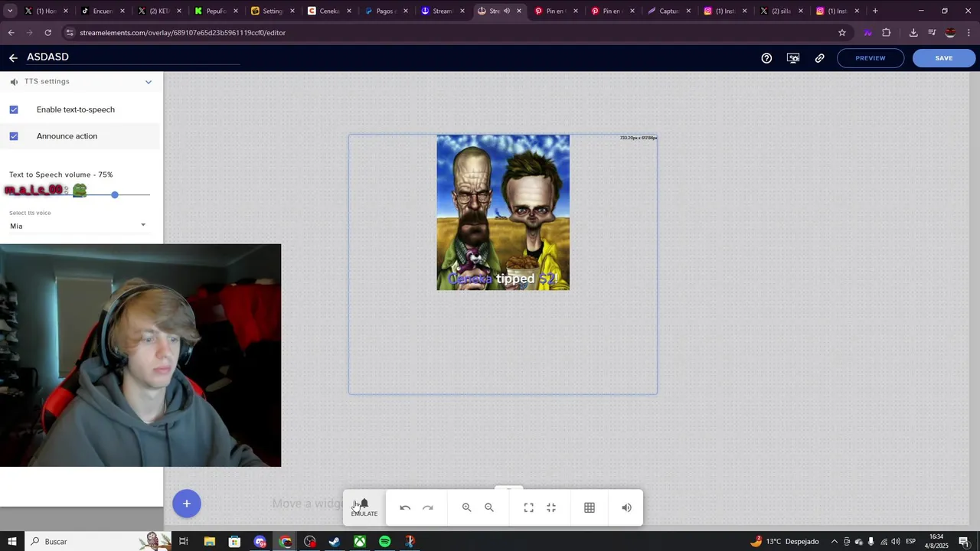
Task: Collapse the TTS settings section
Action: click(149, 82)
